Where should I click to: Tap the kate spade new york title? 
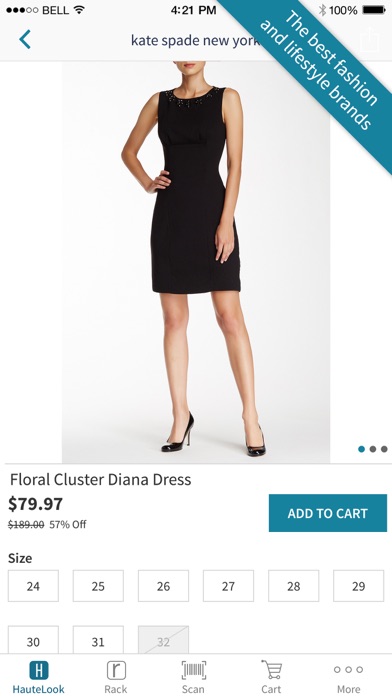tap(195, 40)
